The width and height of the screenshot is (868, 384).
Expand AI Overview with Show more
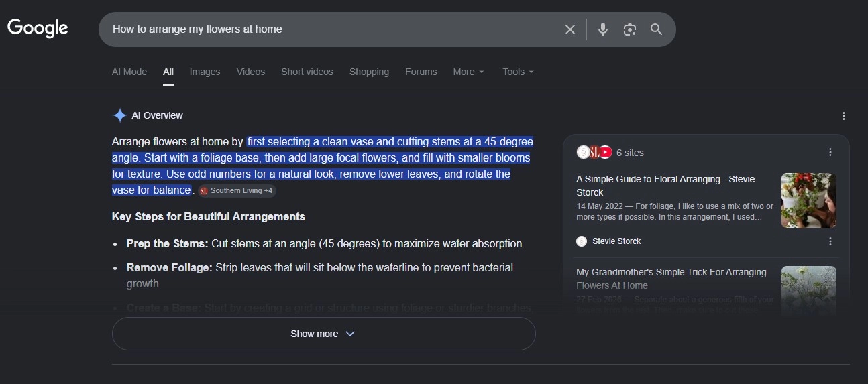coord(323,334)
